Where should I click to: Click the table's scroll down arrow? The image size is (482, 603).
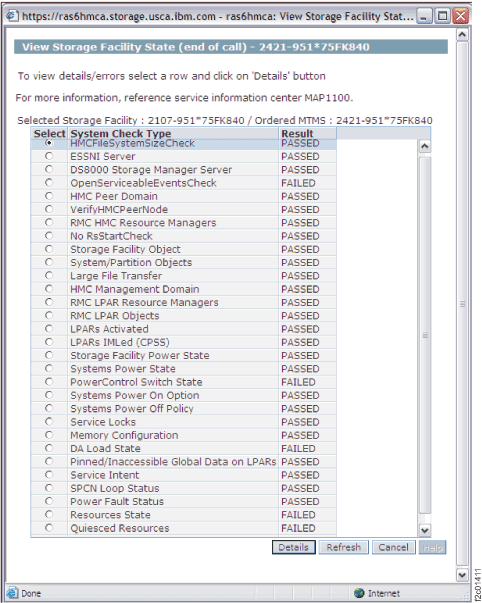pyautogui.click(x=424, y=530)
